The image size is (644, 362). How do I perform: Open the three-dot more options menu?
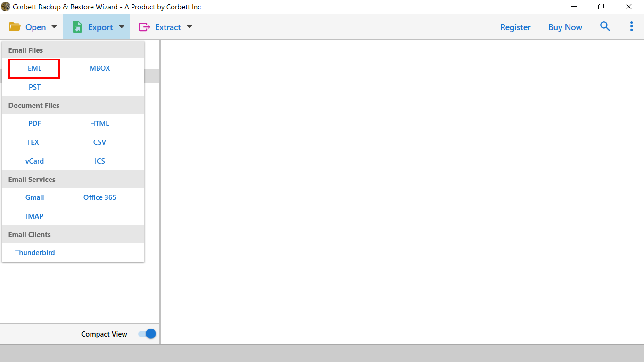point(631,26)
